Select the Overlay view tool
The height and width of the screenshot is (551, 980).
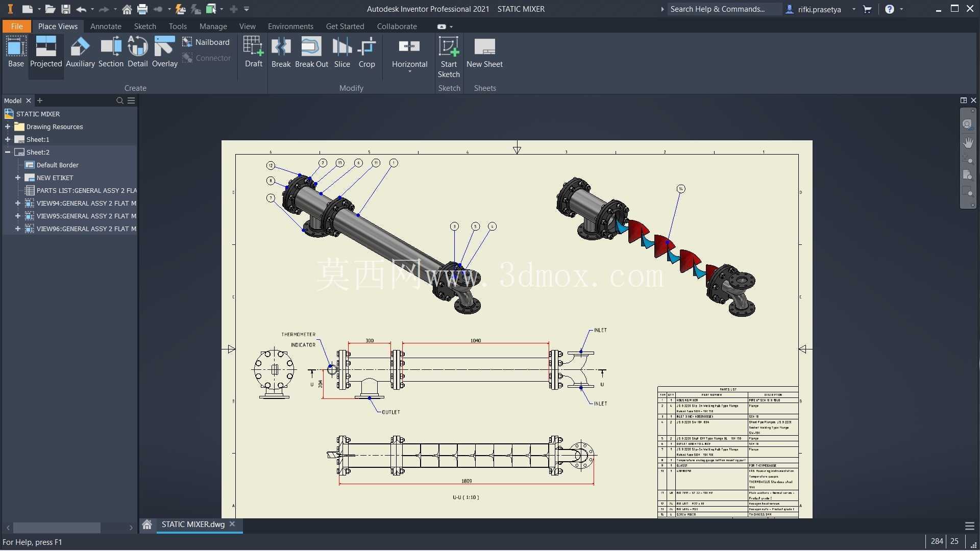[x=164, y=52]
